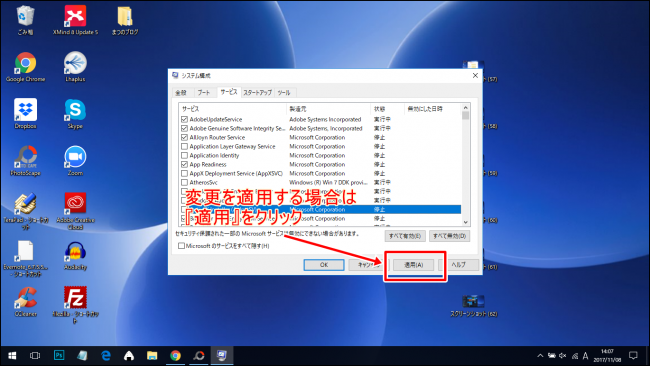The width and height of the screenshot is (650, 366).
Task: Click the services list scroll-up arrow
Action: tap(466, 108)
